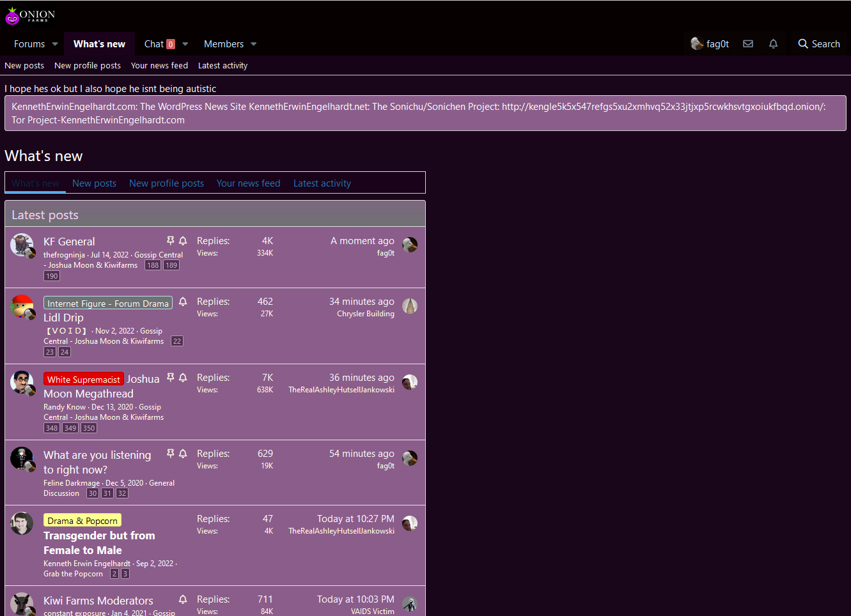Switch to New profile posts tab under heading

coord(166,183)
